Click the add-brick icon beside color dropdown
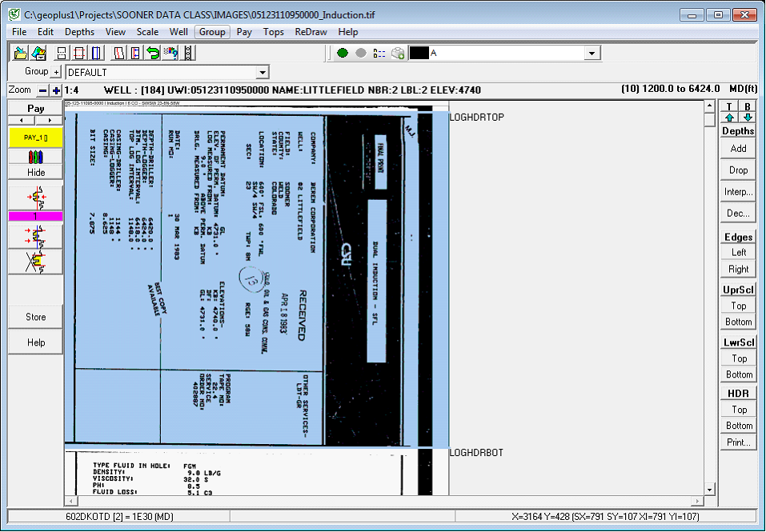 pos(398,53)
